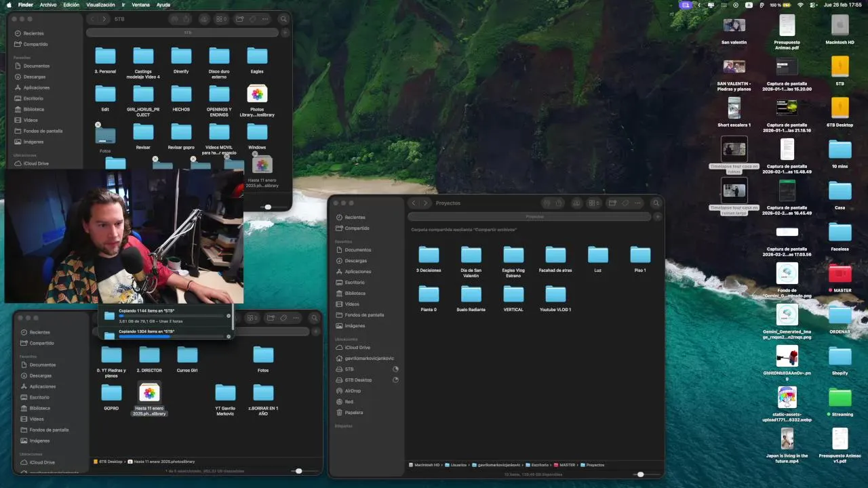Click the search icon in the 6TB Desktop window
Image resolution: width=868 pixels, height=488 pixels.
314,318
